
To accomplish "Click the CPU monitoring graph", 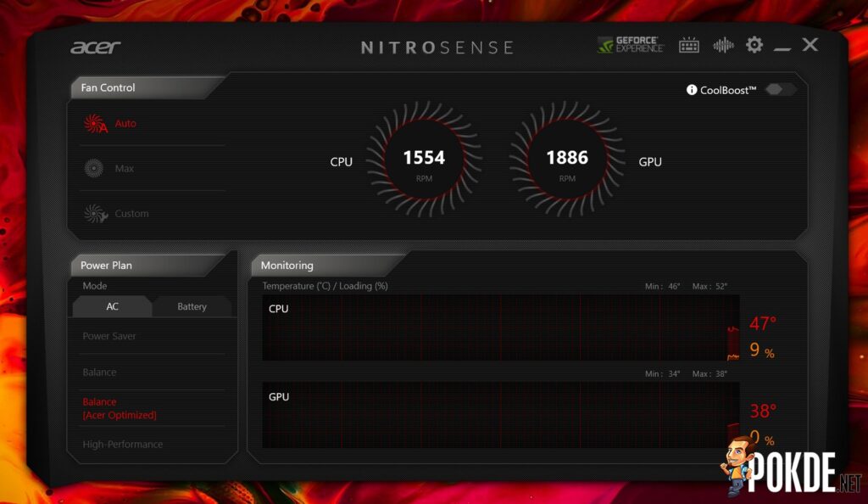I will pos(500,328).
